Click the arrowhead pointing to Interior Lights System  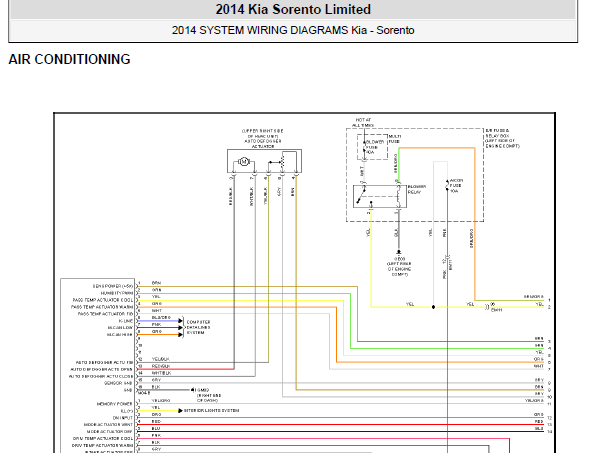(x=180, y=411)
